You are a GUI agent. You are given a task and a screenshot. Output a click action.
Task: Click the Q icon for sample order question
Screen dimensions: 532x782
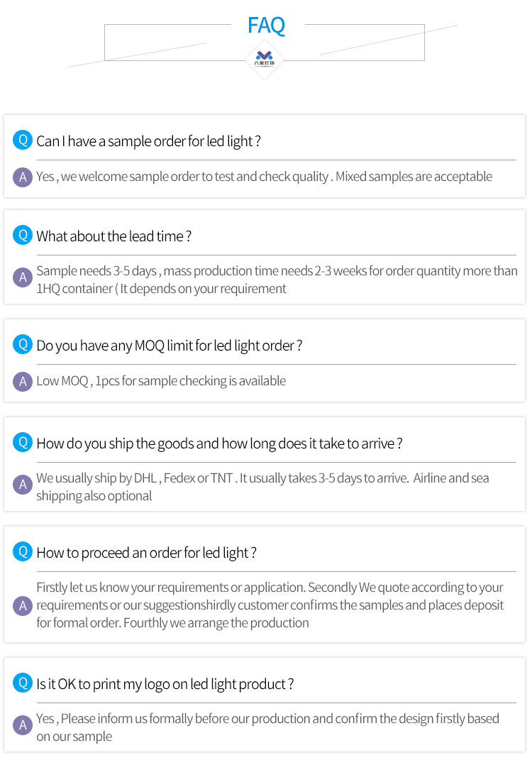click(23, 140)
